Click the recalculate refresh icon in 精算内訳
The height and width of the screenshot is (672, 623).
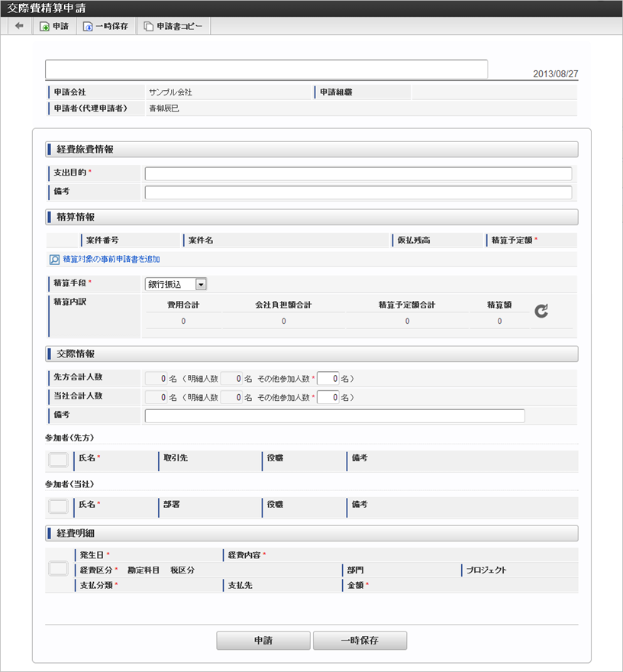(541, 311)
